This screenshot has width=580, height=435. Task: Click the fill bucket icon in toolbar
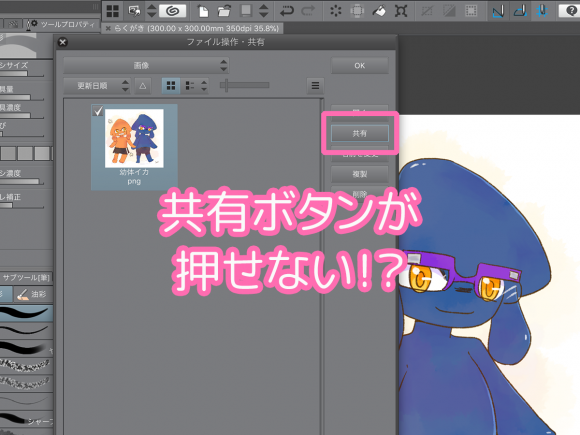(x=379, y=11)
